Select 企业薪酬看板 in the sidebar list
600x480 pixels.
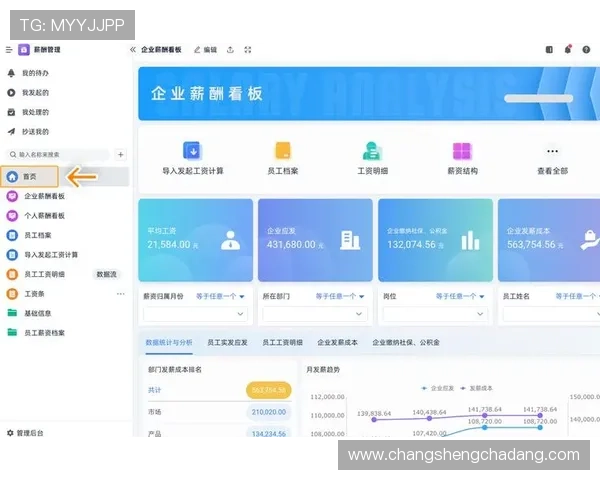[x=44, y=196]
